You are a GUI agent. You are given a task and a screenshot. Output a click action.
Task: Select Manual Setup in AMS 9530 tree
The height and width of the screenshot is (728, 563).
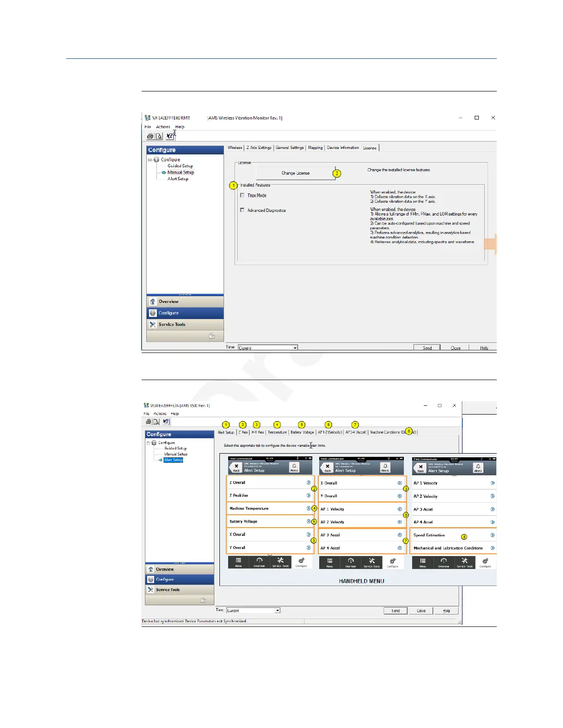point(176,454)
